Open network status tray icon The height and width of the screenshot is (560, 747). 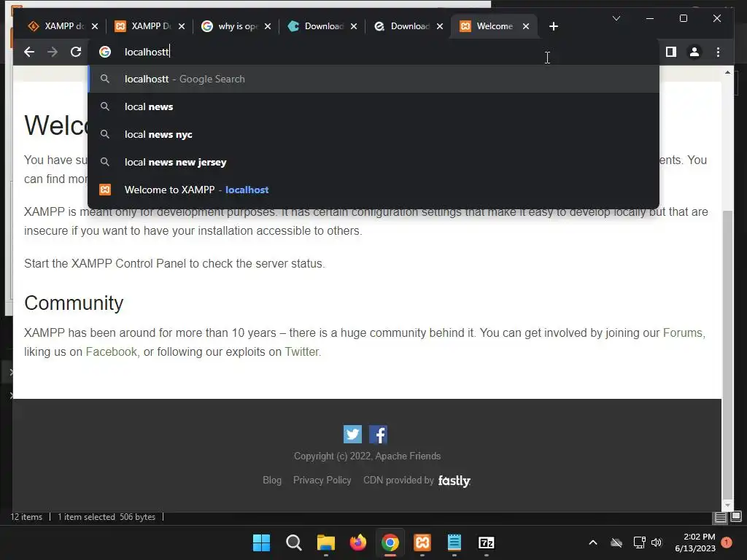pos(639,542)
